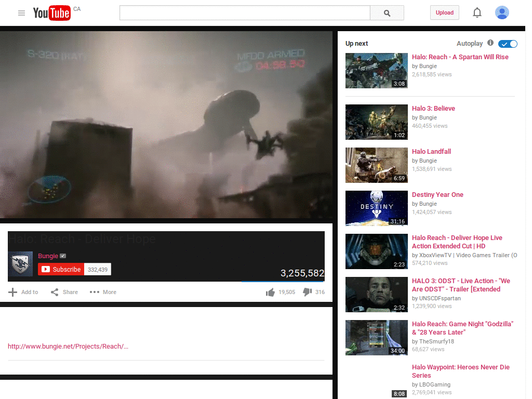Open the Halo 3: Believe title
Screen dimensions: 532x399
pyautogui.click(x=433, y=109)
